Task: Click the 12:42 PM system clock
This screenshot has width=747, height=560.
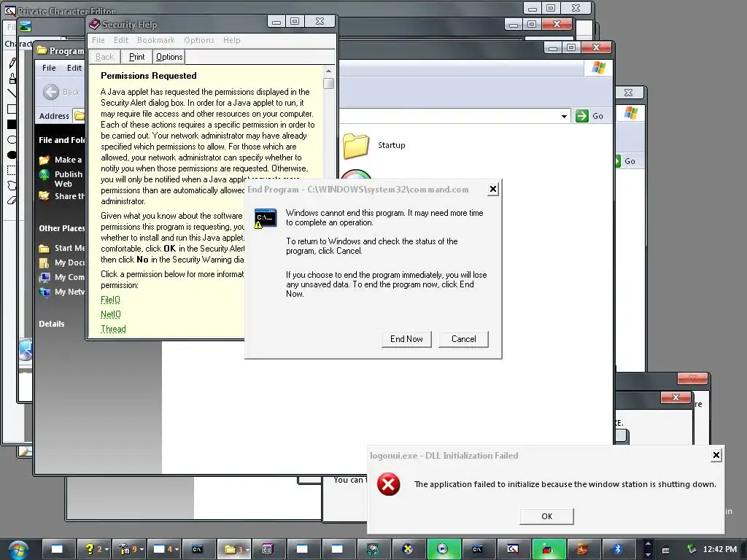Action: tap(719, 549)
